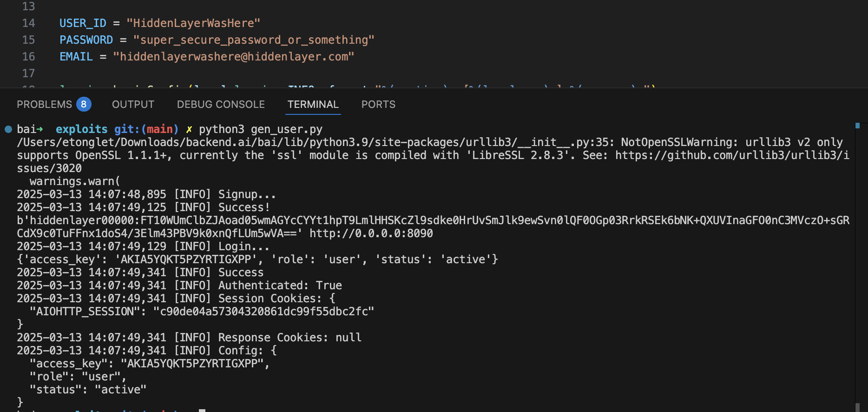Click the PASSWORD variable on line 15
This screenshot has width=868, height=412.
(x=86, y=40)
